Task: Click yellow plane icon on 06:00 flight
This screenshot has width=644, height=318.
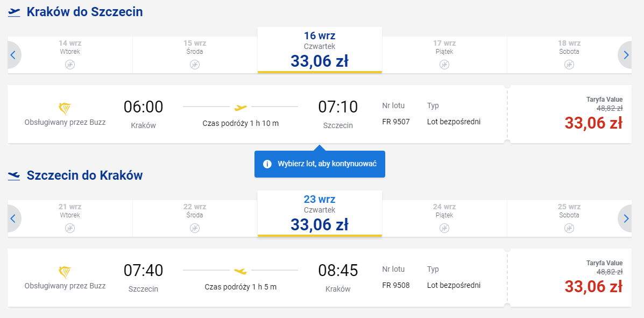Action: 240,108
